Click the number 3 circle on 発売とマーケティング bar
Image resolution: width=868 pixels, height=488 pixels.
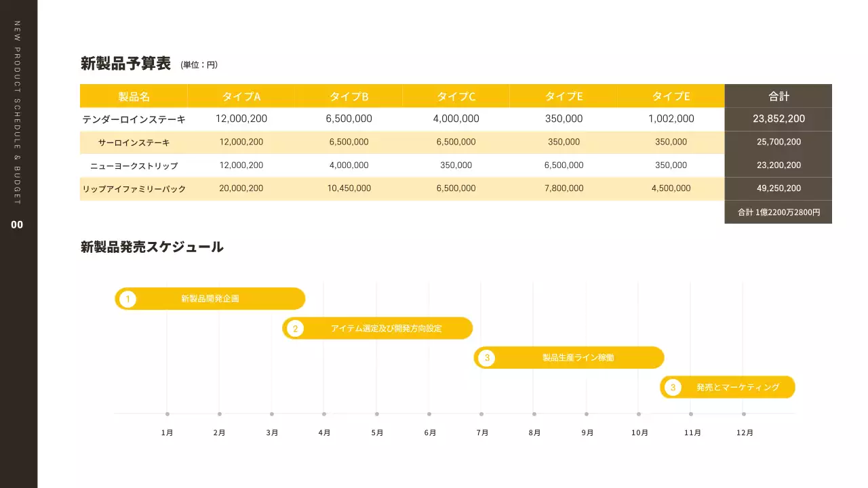(673, 388)
